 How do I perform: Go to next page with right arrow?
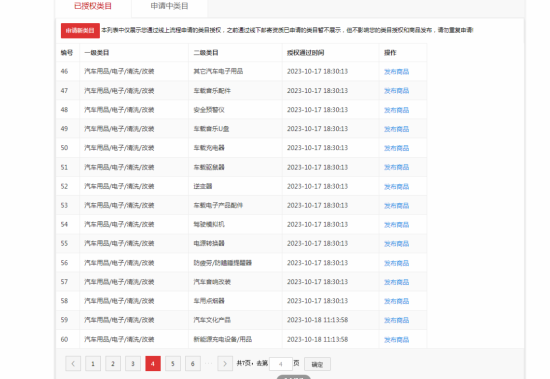click(225, 364)
